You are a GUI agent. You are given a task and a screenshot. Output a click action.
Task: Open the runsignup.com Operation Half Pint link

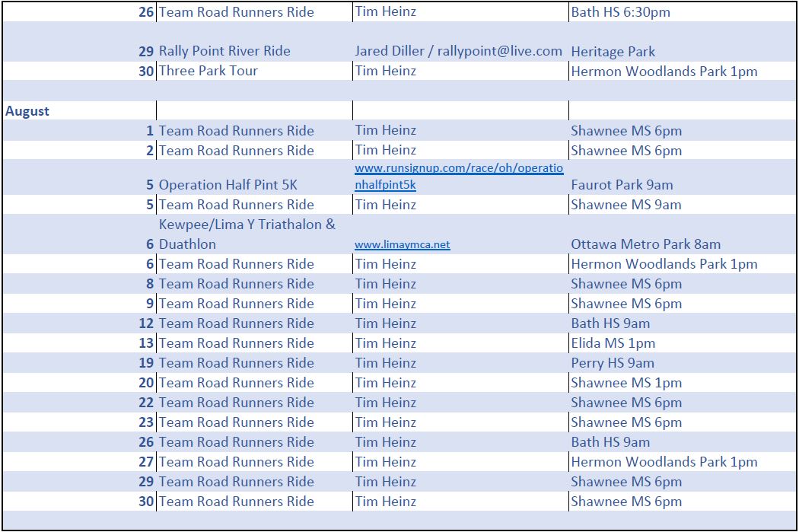(459, 177)
